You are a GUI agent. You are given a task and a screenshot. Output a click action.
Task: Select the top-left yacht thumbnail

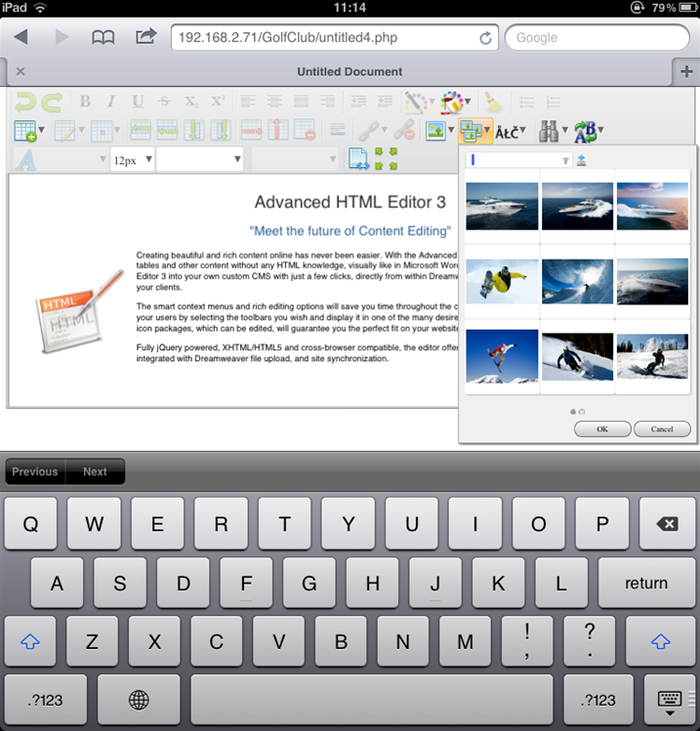click(x=502, y=206)
